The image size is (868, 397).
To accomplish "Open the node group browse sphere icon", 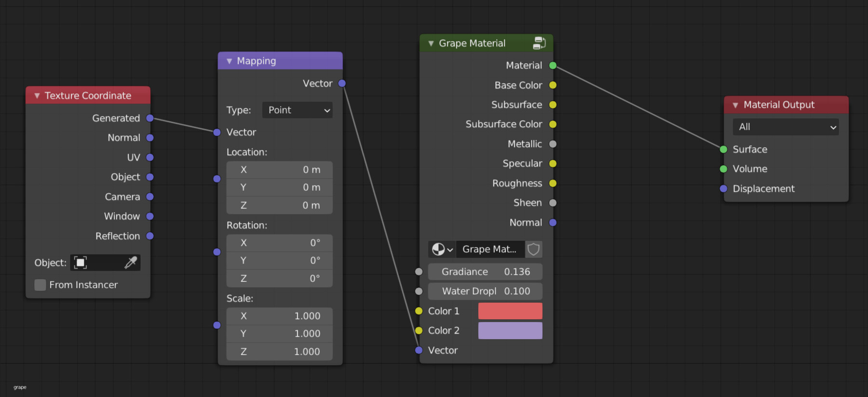I will coord(441,249).
